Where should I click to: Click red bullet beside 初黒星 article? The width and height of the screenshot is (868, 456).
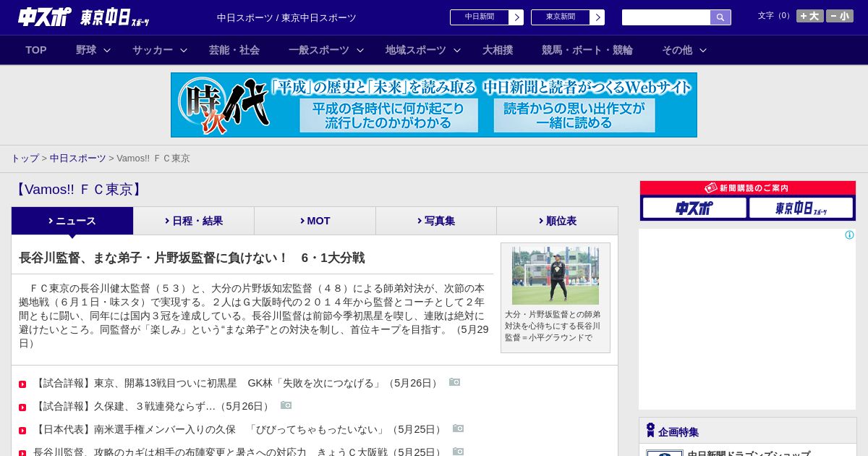(22, 384)
